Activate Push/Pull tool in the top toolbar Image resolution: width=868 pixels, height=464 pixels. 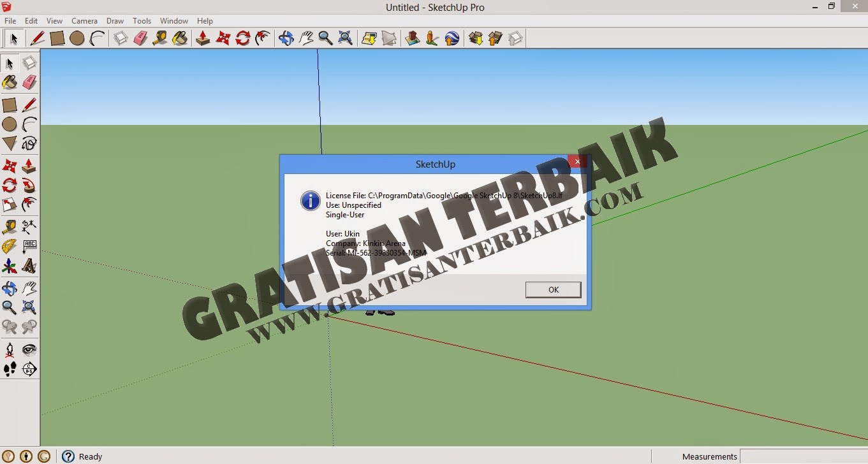coord(203,39)
